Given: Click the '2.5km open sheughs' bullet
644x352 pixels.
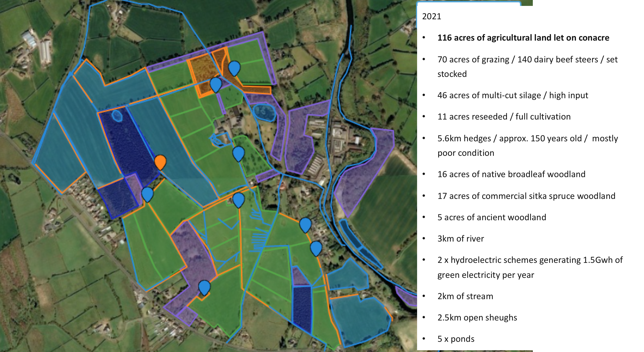Looking at the screenshot, I should pos(477,318).
